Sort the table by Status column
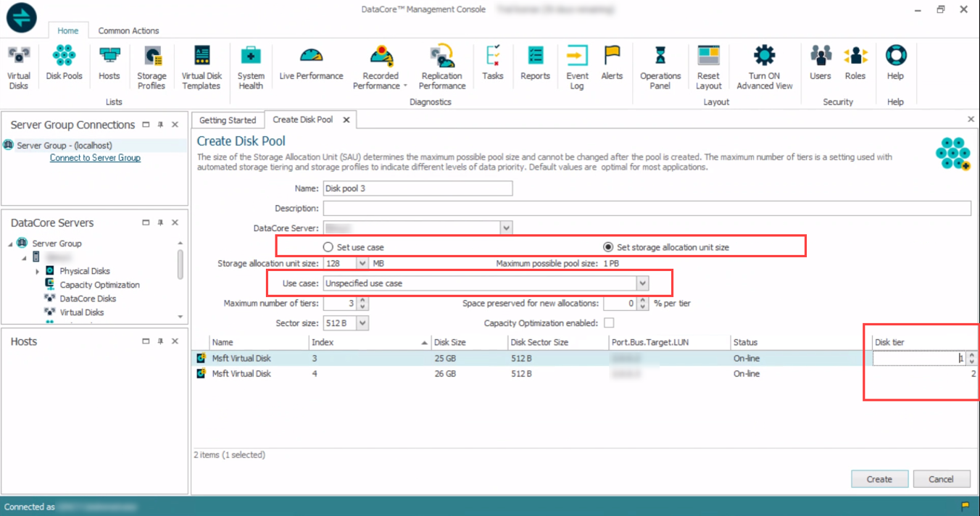This screenshot has width=980, height=516. [x=800, y=342]
